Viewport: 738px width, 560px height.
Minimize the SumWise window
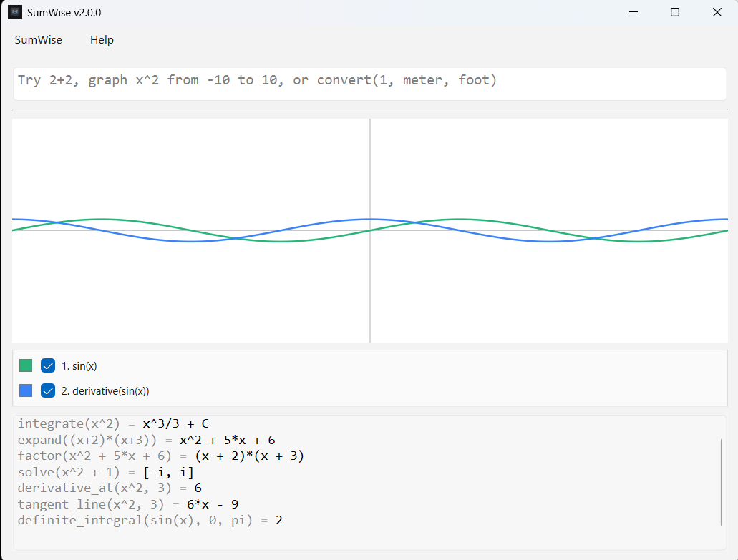click(x=633, y=12)
